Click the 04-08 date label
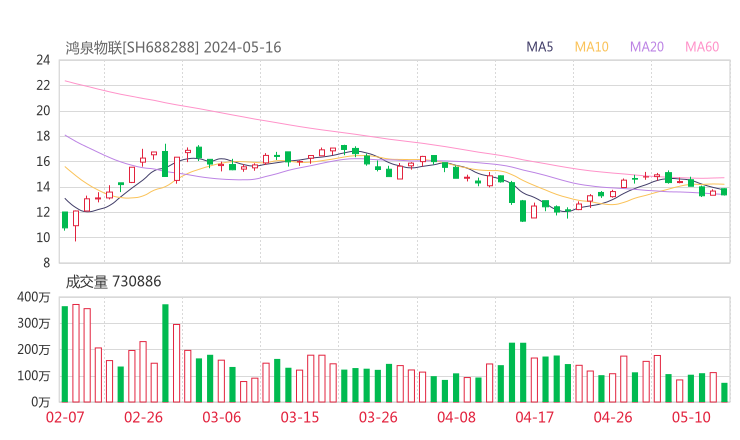 pyautogui.click(x=456, y=417)
